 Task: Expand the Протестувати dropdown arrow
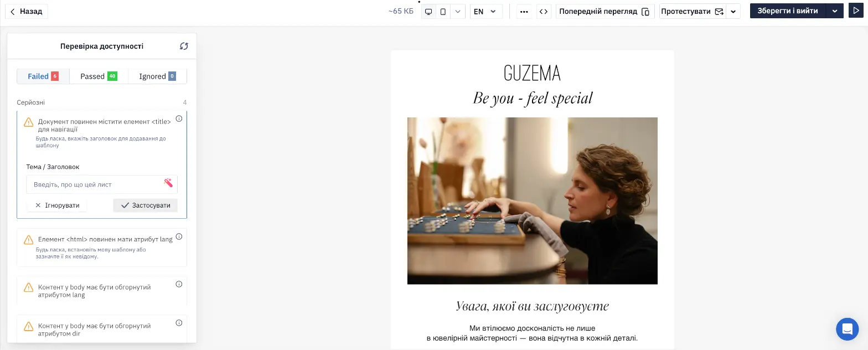(x=733, y=12)
